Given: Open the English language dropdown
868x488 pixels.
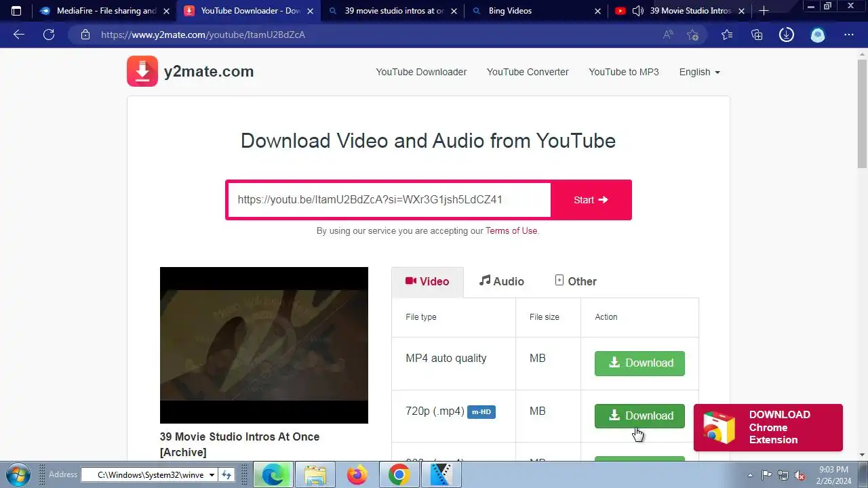Looking at the screenshot, I should click(x=699, y=72).
